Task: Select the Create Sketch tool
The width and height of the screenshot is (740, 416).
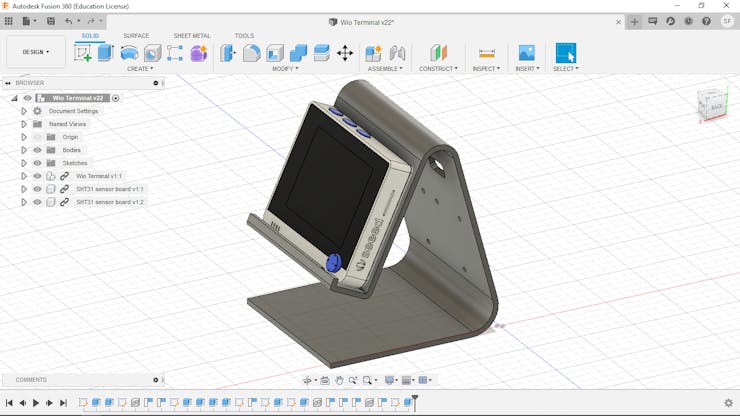Action: (x=83, y=53)
